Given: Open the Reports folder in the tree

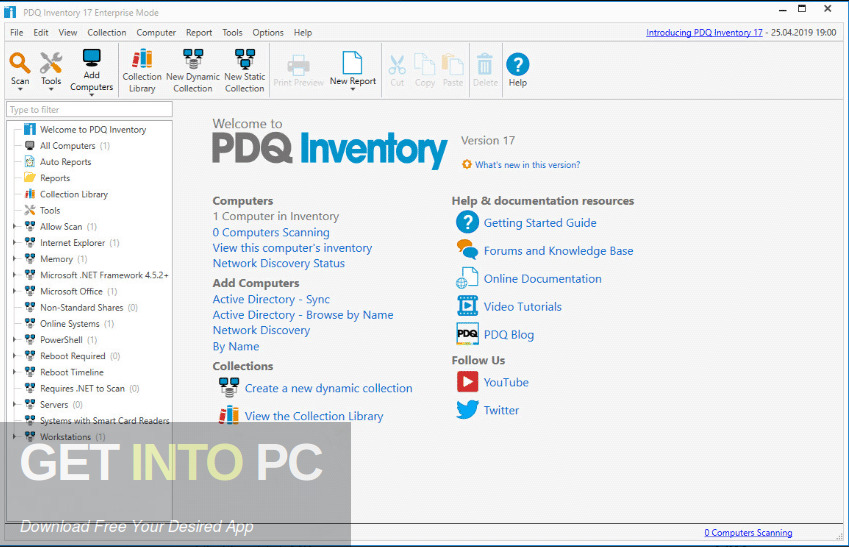Looking at the screenshot, I should coord(55,178).
